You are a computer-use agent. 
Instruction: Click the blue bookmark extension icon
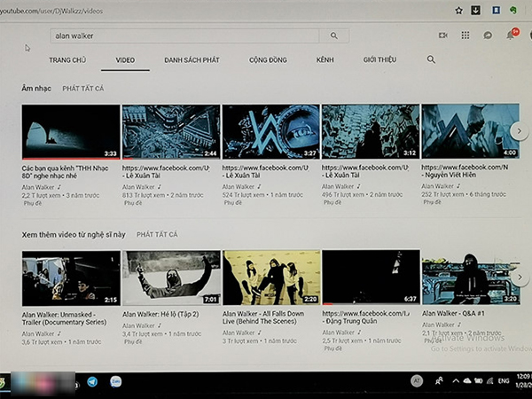pyautogui.click(x=496, y=10)
